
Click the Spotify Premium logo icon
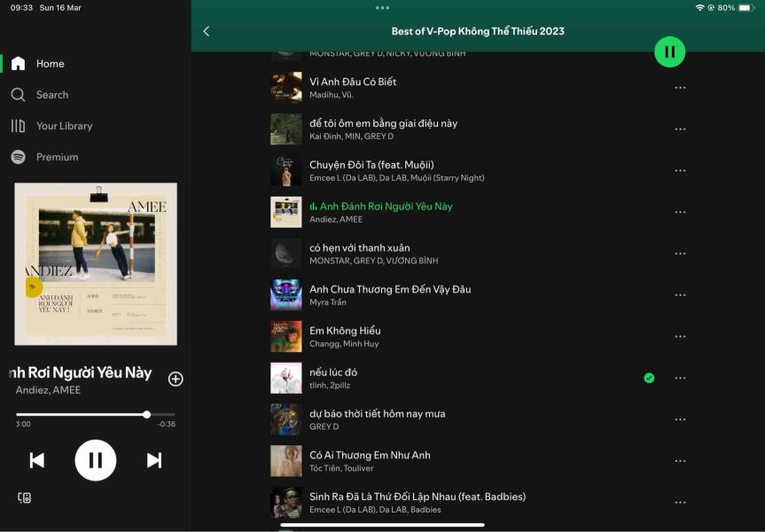pos(18,157)
